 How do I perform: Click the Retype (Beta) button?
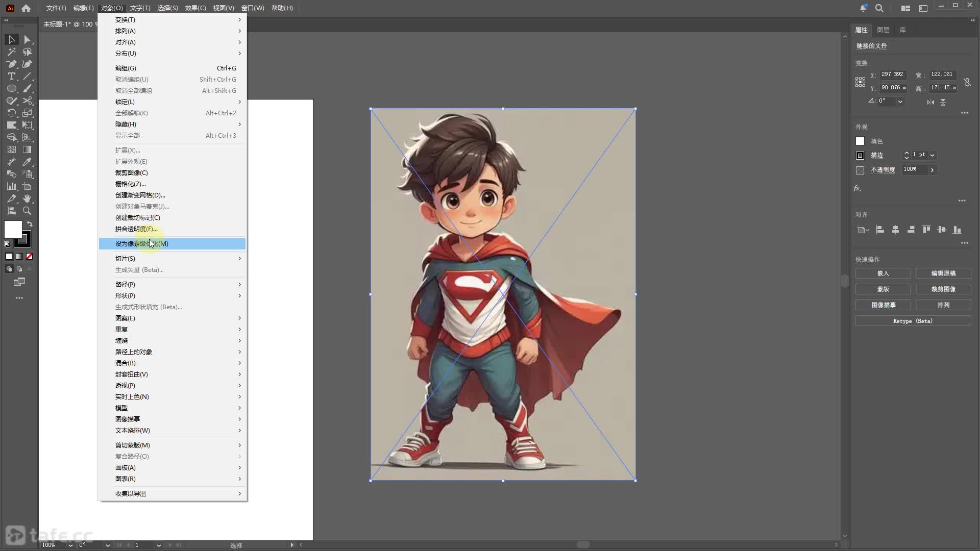[913, 321]
